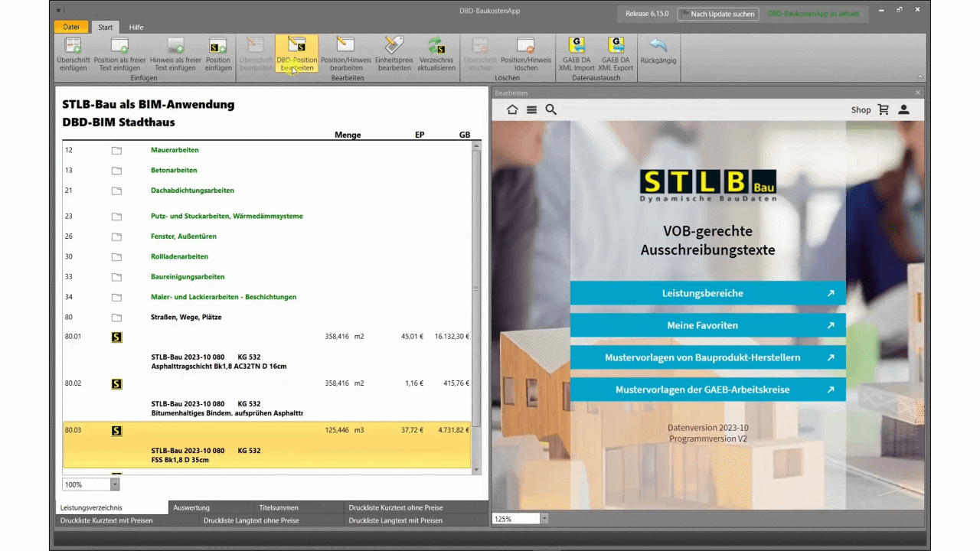Click price value 16.132,30 €
This screenshot has height=551, width=980.
452,336
